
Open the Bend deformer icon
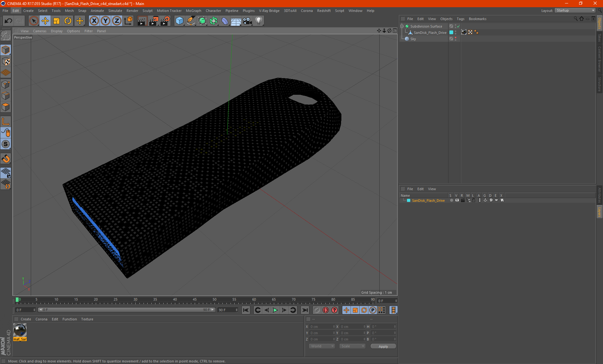pyautogui.click(x=225, y=21)
